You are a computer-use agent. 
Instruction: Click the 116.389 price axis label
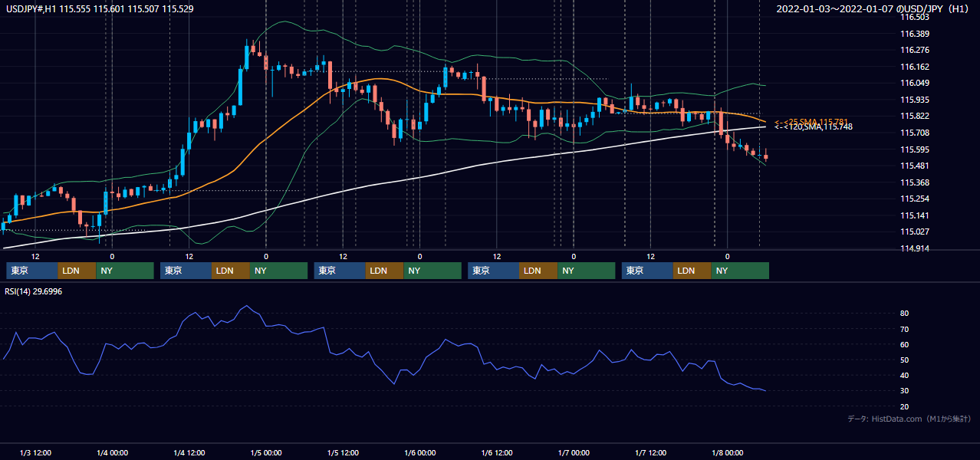tap(914, 34)
